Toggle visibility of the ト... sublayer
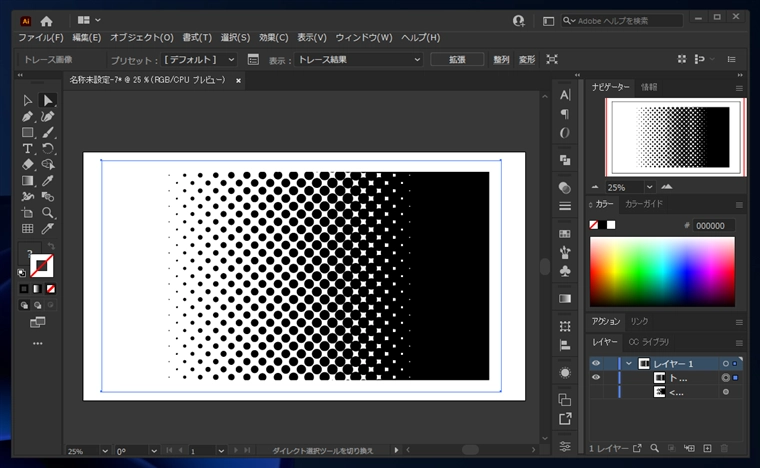This screenshot has height=468, width=760. pyautogui.click(x=596, y=377)
